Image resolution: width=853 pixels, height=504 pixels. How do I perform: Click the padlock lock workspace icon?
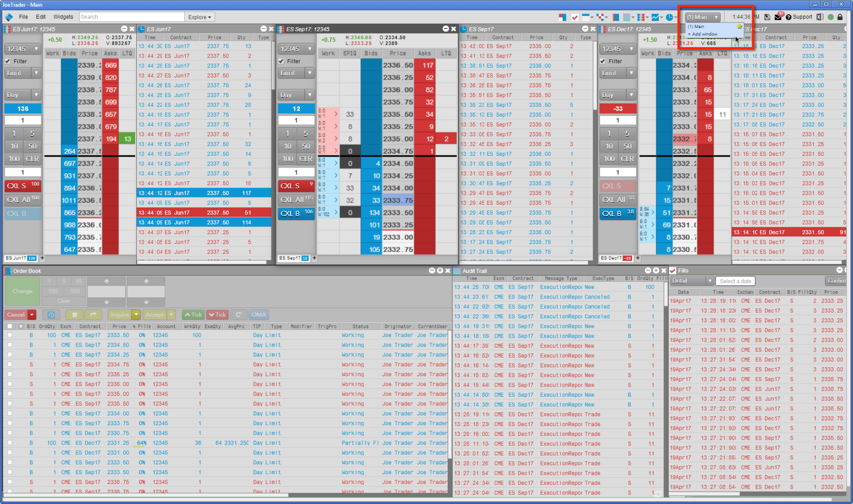(840, 17)
